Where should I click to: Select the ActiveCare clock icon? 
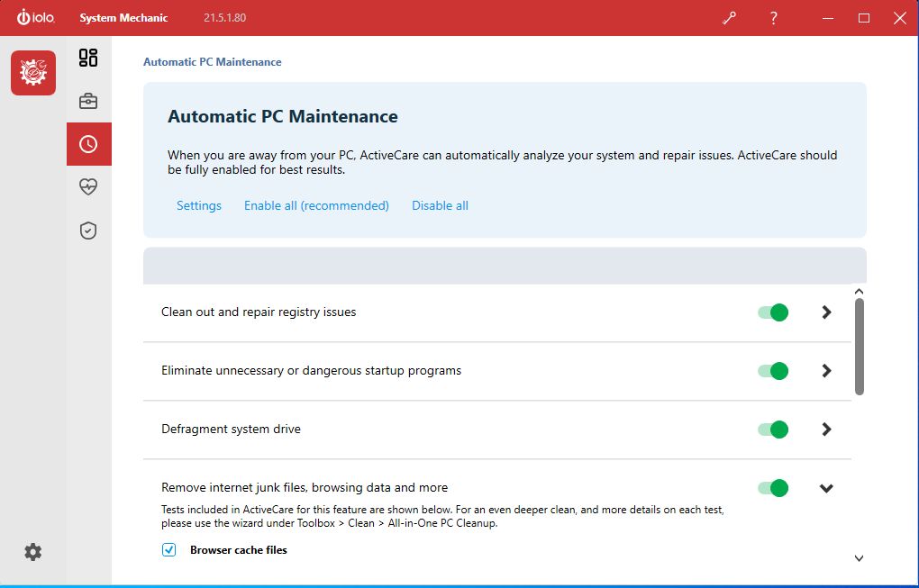(x=88, y=144)
